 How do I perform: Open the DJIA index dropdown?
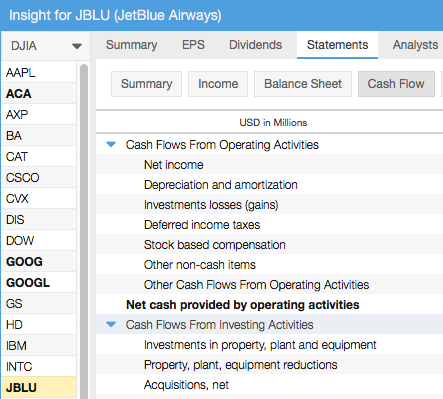(45, 46)
